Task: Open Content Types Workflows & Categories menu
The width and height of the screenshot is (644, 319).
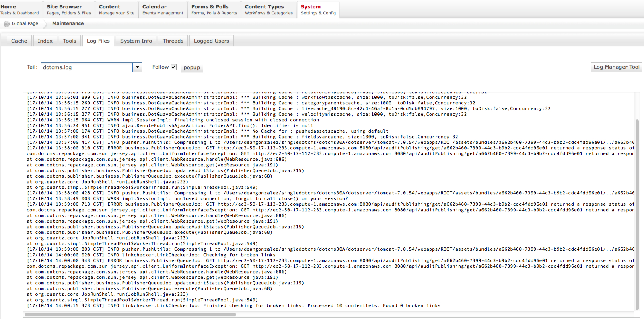Action: tap(268, 10)
